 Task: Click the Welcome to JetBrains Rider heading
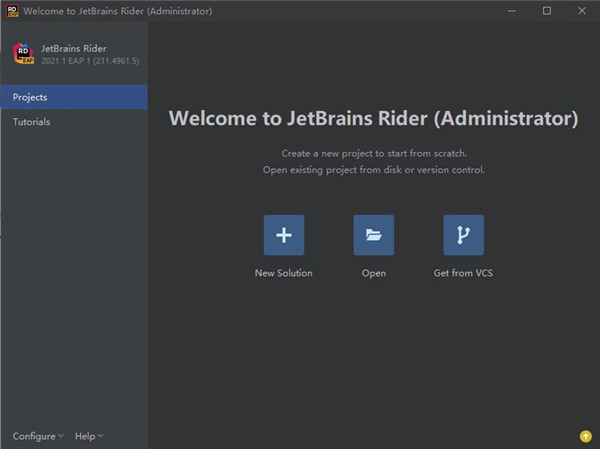[x=373, y=118]
